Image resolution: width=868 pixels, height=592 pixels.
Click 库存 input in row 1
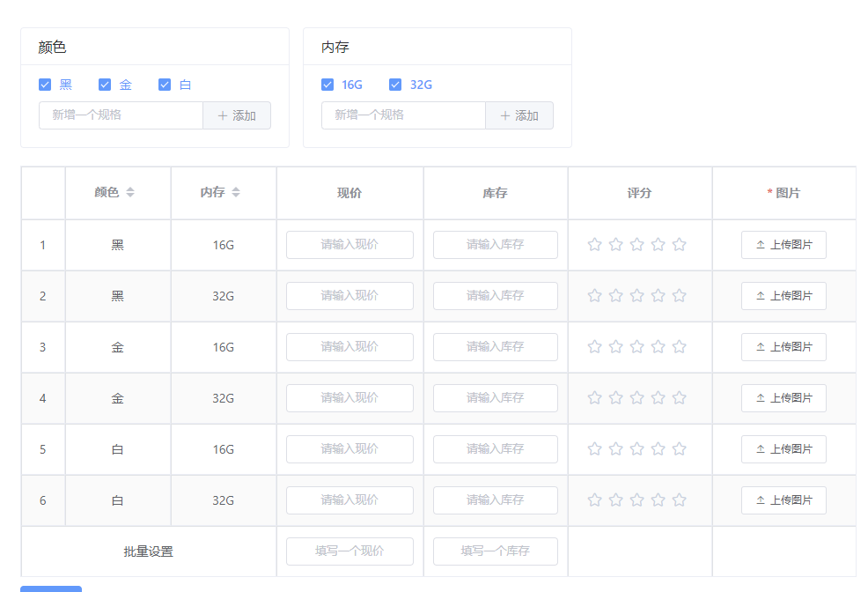click(x=495, y=245)
